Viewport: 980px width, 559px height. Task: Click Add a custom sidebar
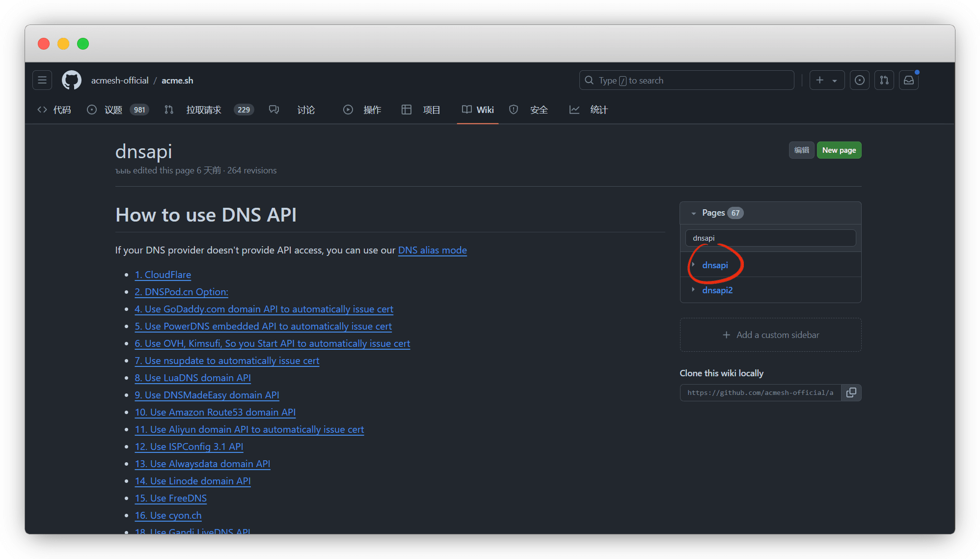pyautogui.click(x=770, y=335)
